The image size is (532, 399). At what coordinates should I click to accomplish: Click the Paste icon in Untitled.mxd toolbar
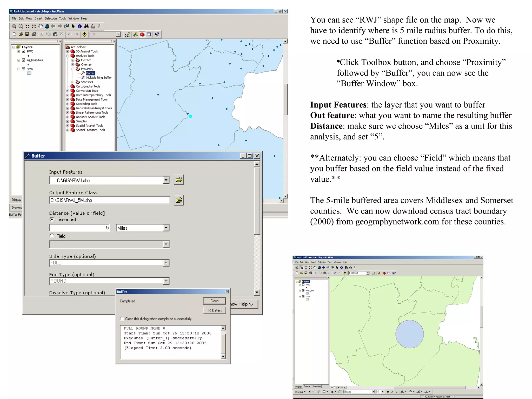tap(55, 34)
